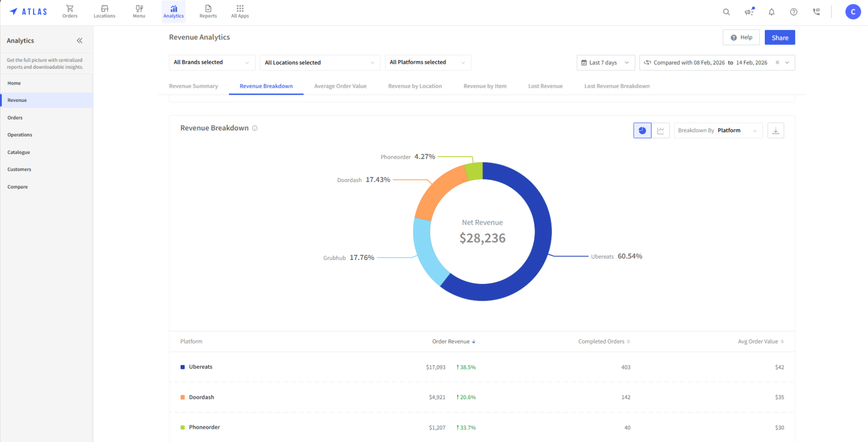This screenshot has height=442, width=868.
Task: Open the Revenue by Item tab
Action: [485, 86]
